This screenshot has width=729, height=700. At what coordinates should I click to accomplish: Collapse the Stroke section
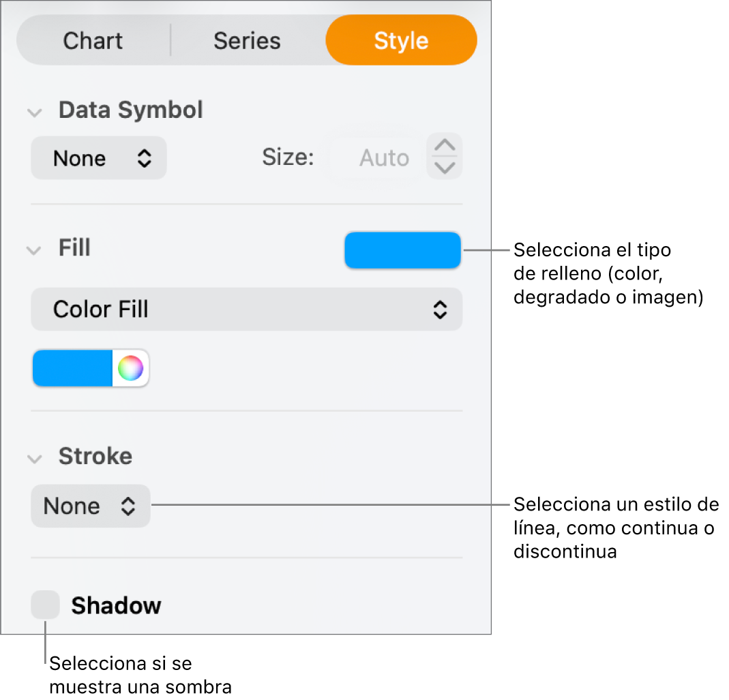(x=35, y=459)
